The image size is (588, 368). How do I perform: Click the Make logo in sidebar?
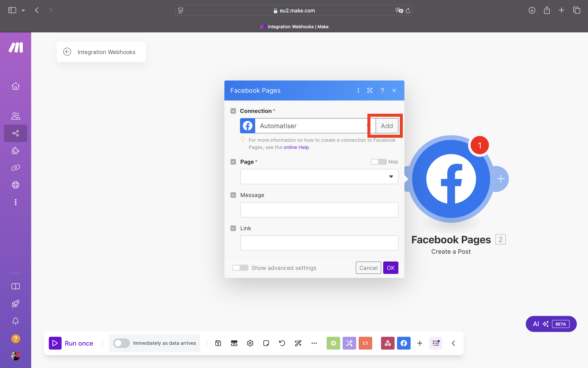click(16, 47)
